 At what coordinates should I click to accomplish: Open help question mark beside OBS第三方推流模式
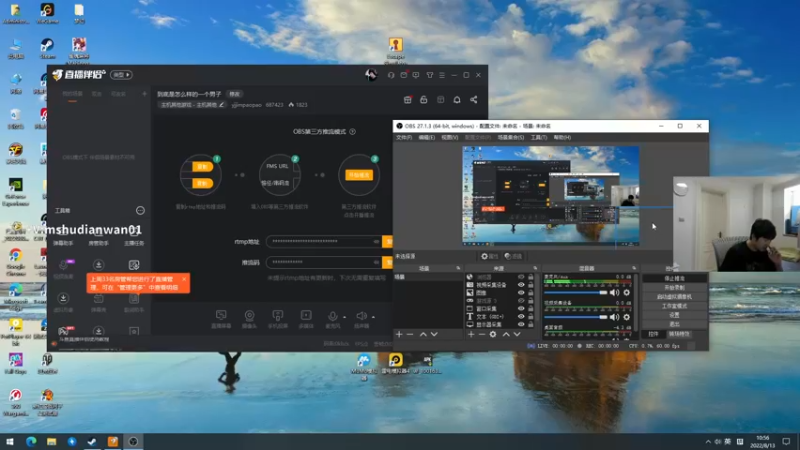pos(353,132)
